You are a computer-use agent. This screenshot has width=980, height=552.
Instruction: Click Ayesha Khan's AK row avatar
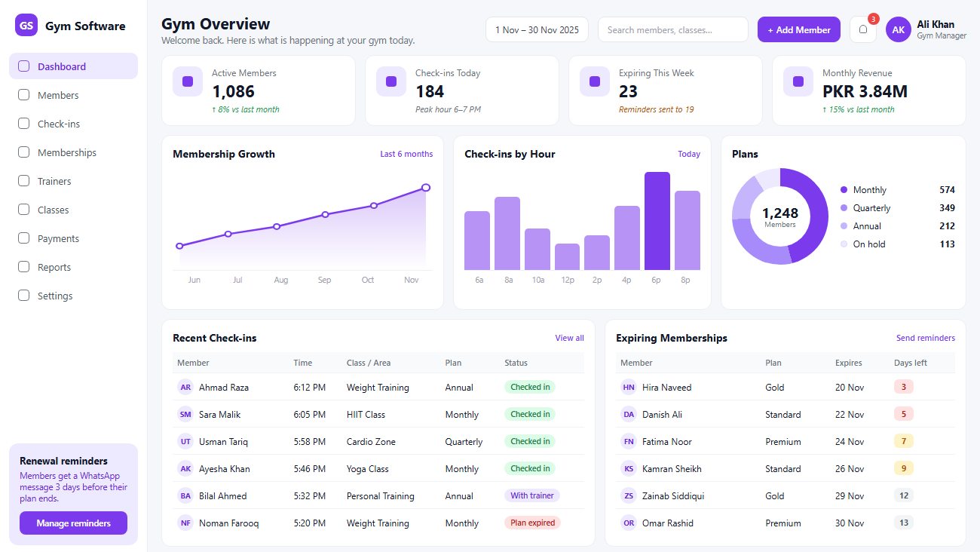[x=185, y=468]
